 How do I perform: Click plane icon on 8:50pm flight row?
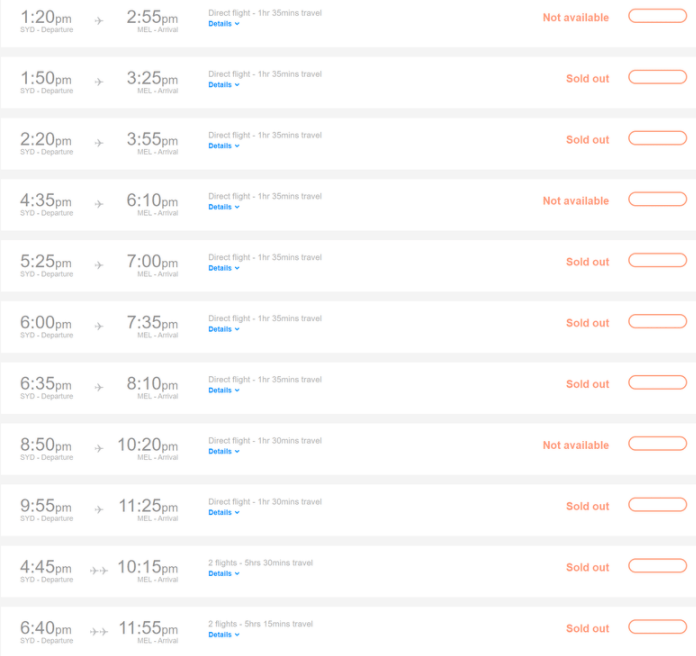tap(99, 448)
